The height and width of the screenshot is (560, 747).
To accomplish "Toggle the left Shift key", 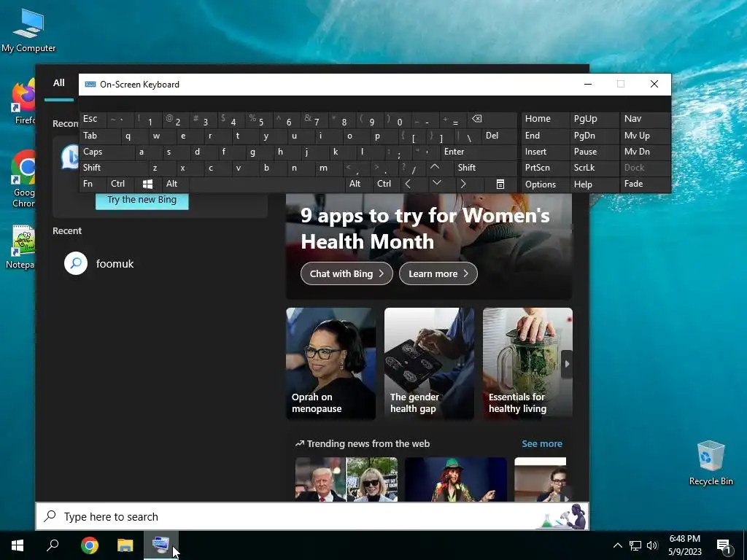I will tap(114, 168).
